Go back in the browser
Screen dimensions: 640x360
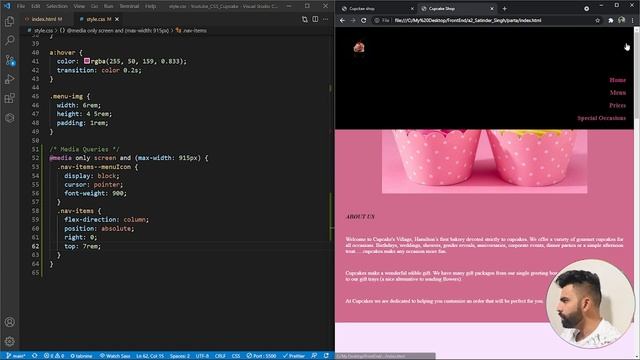342,20
